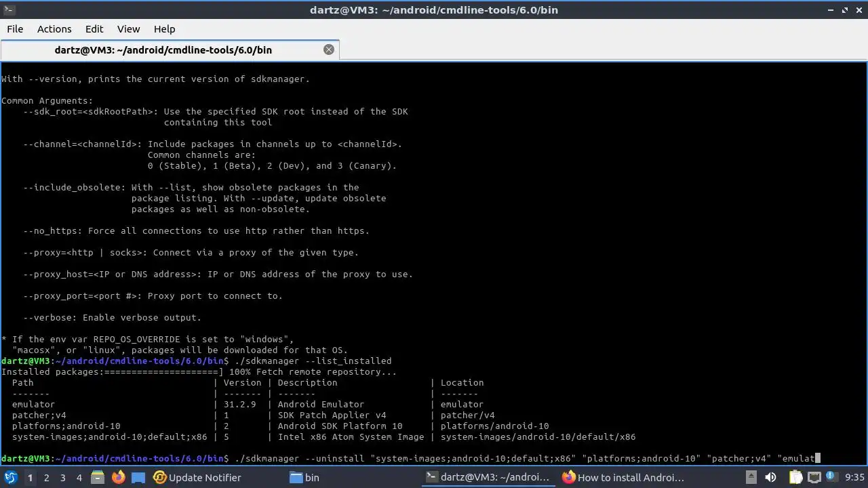Switch to desktop workspace 3
The height and width of the screenshot is (488, 868).
tap(62, 478)
